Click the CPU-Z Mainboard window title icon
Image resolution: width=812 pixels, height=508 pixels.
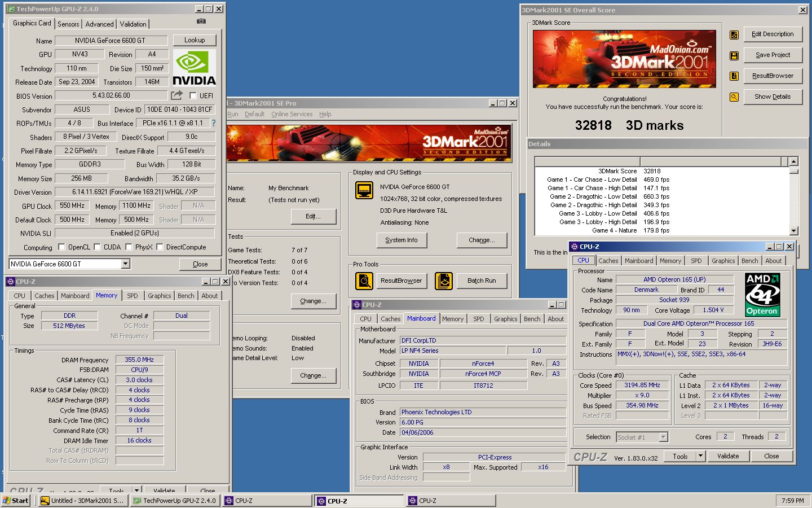point(357,305)
